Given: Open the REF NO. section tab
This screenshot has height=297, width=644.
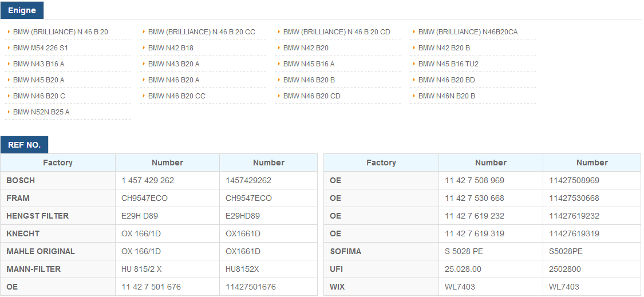Looking at the screenshot, I should coord(24,145).
